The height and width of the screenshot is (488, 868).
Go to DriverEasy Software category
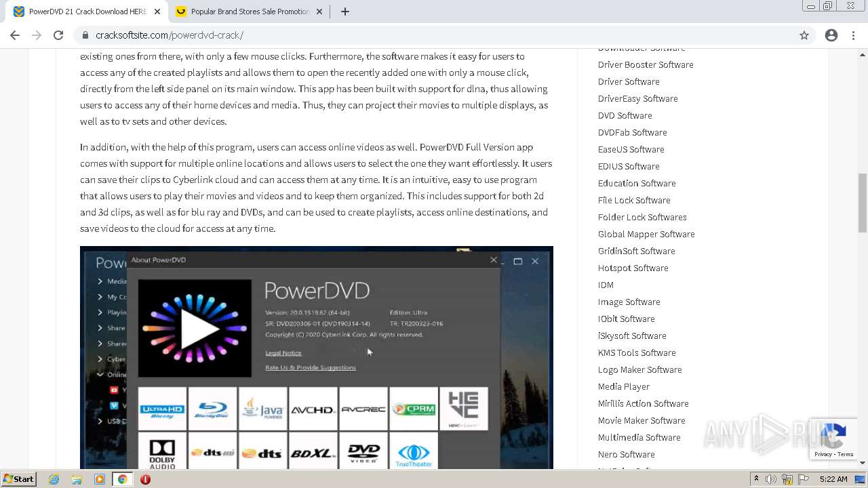point(638,98)
